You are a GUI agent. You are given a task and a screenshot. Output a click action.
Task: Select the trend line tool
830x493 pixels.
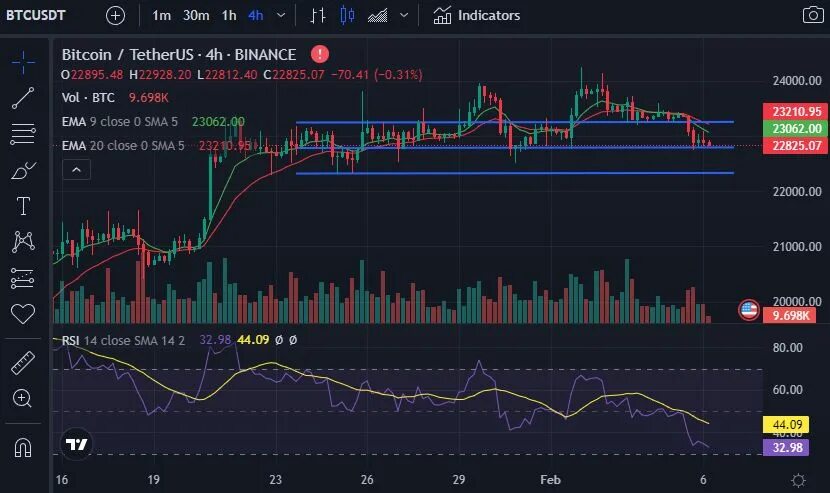[x=23, y=98]
